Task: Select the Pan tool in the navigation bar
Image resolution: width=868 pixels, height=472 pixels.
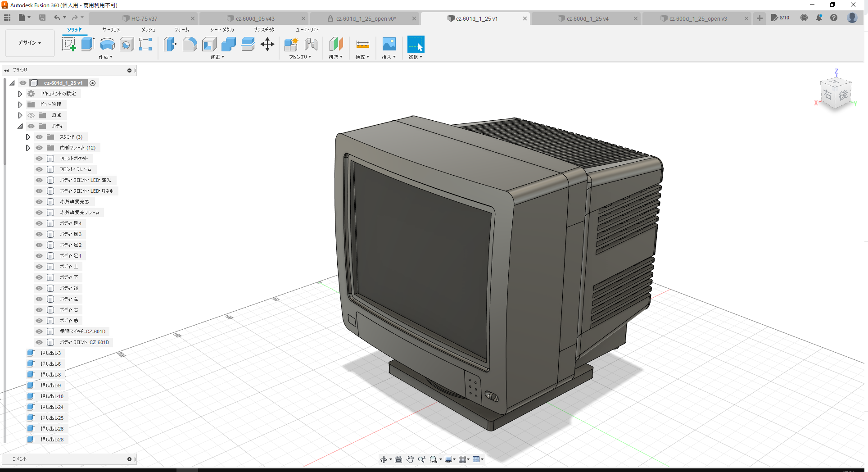Action: (410, 459)
